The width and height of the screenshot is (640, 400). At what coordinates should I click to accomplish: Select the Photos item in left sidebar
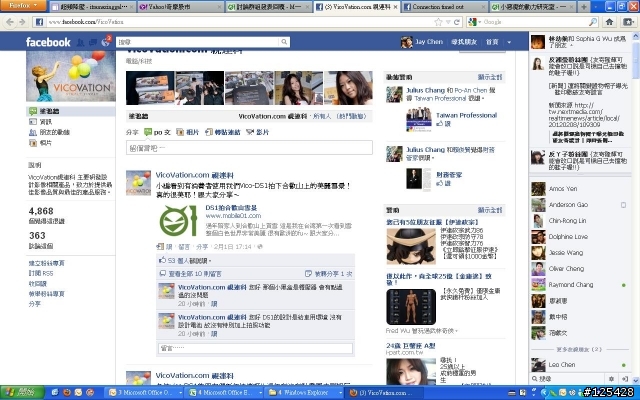(46, 143)
